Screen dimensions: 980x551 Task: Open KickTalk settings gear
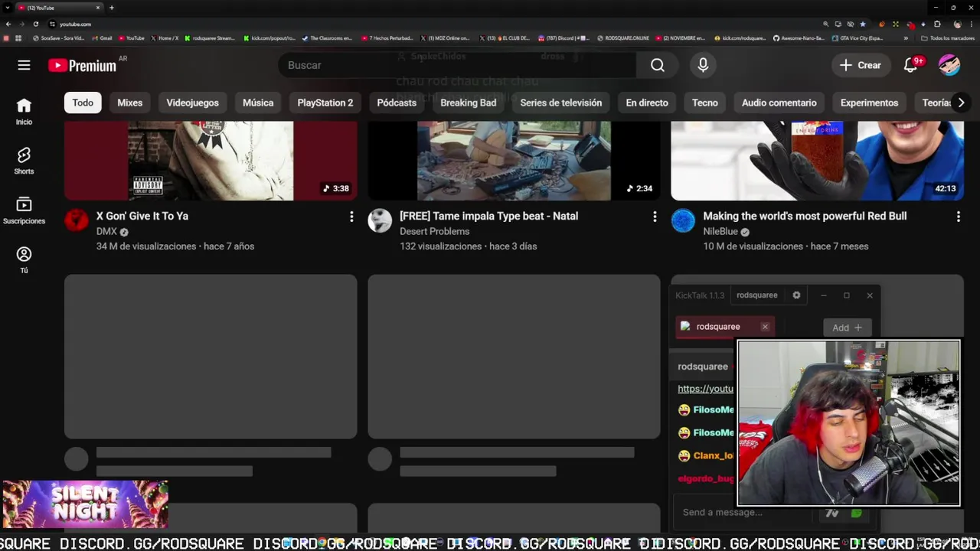click(x=796, y=295)
